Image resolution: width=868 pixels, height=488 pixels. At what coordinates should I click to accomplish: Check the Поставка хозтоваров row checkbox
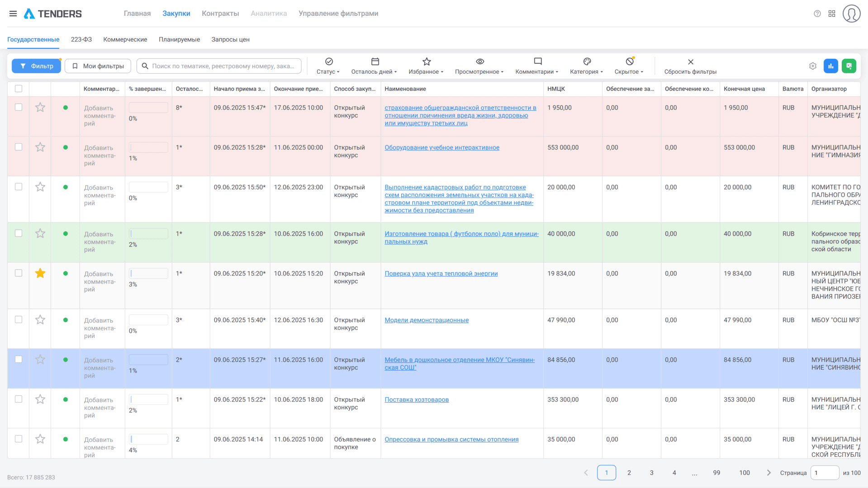pyautogui.click(x=19, y=400)
